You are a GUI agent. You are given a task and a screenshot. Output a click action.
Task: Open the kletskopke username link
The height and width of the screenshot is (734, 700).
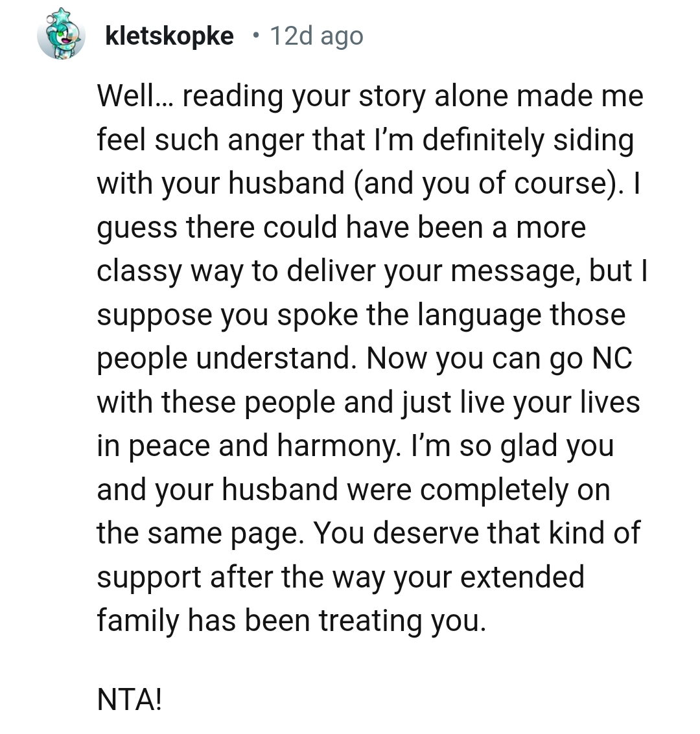(170, 36)
